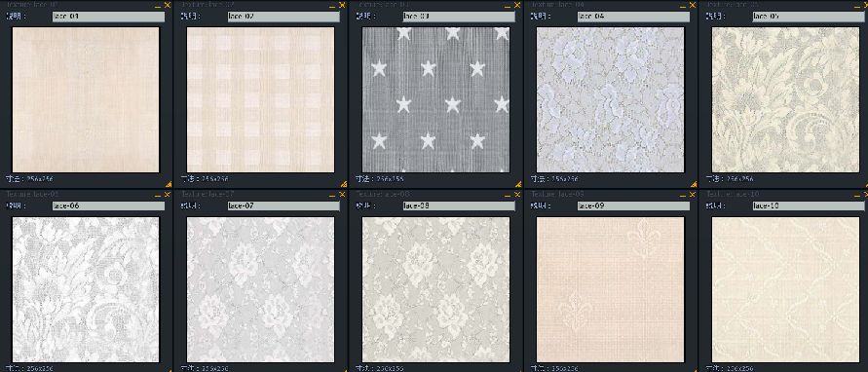Edit the lace-01 description field
This screenshot has height=372, width=868.
[108, 17]
